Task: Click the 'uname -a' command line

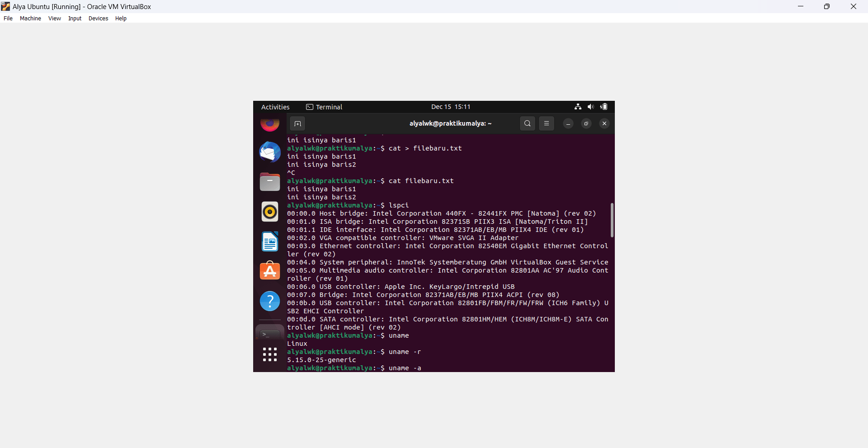Action: pos(354,368)
